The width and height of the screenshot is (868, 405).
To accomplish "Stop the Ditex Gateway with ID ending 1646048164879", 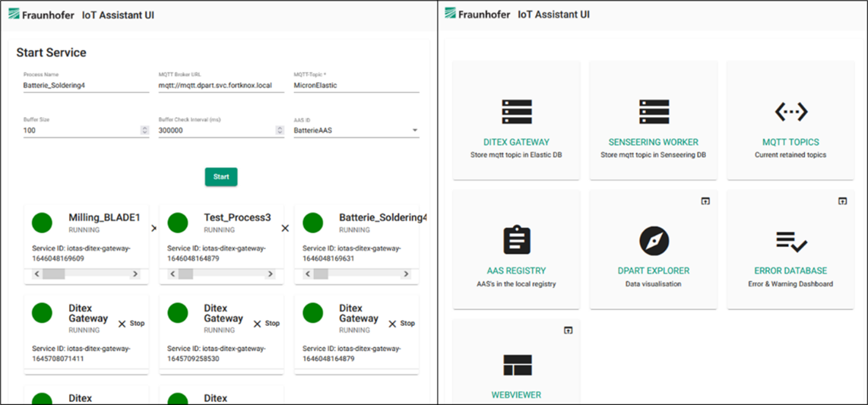I will coord(401,324).
